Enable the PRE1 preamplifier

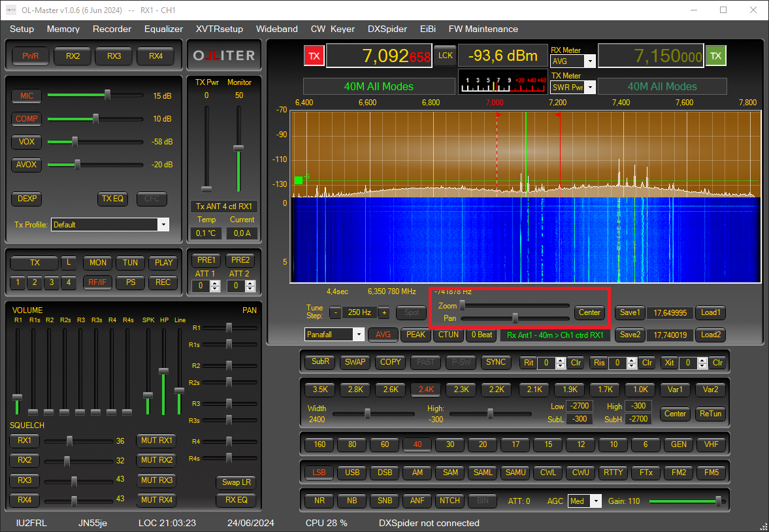(x=205, y=259)
